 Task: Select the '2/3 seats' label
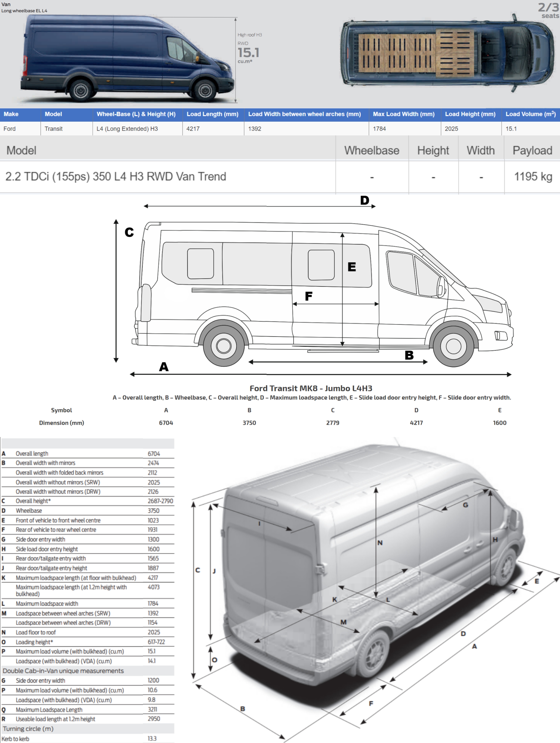pos(548,10)
